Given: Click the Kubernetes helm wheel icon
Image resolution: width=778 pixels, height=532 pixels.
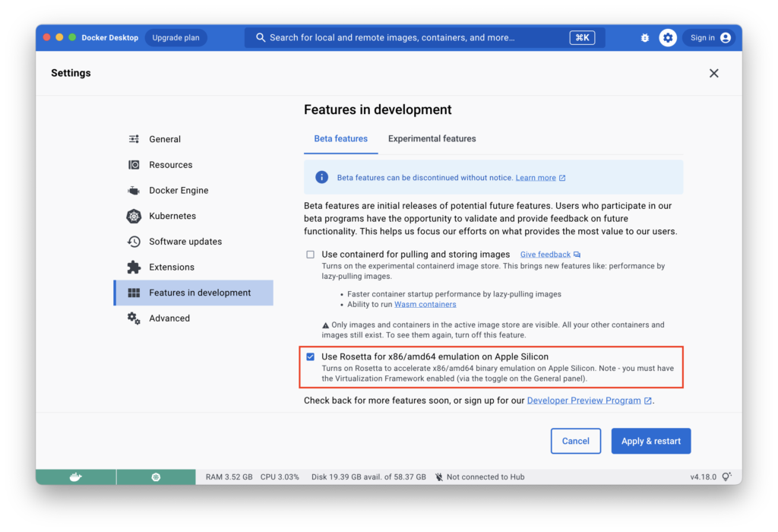Looking at the screenshot, I should 134,216.
